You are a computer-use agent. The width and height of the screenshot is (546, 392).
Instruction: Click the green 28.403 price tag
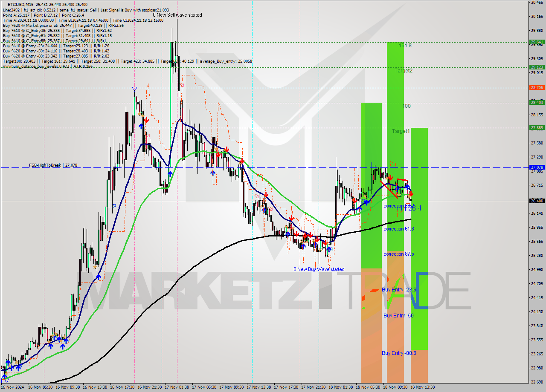[537, 102]
